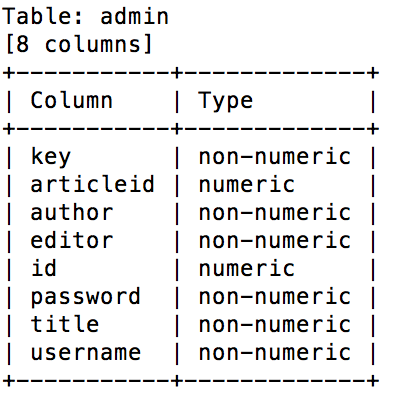Click the 'non-numeric' type beside author

[x=275, y=213]
